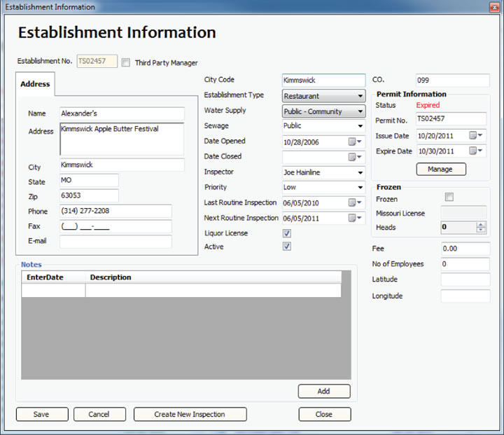This screenshot has width=504, height=435.
Task: Click Create New Inspection
Action: coord(190,415)
